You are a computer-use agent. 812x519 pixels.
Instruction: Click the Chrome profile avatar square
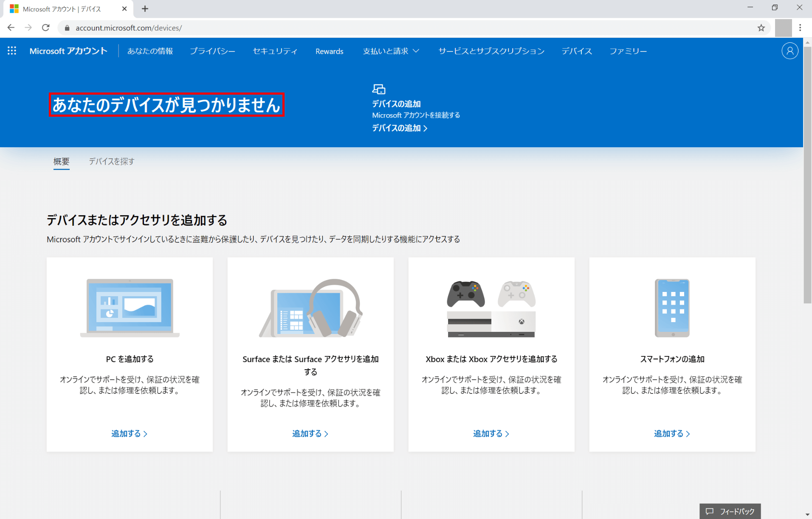tap(783, 28)
